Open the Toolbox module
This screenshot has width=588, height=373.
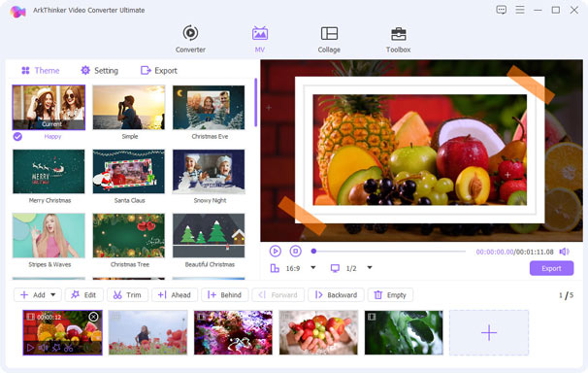point(398,39)
